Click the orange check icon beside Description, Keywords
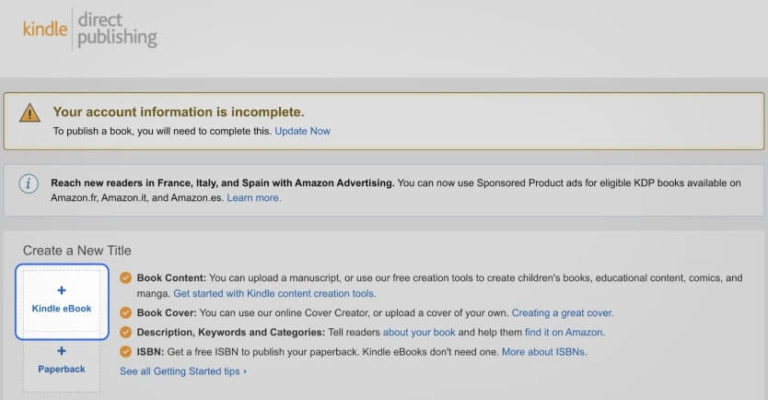 126,332
